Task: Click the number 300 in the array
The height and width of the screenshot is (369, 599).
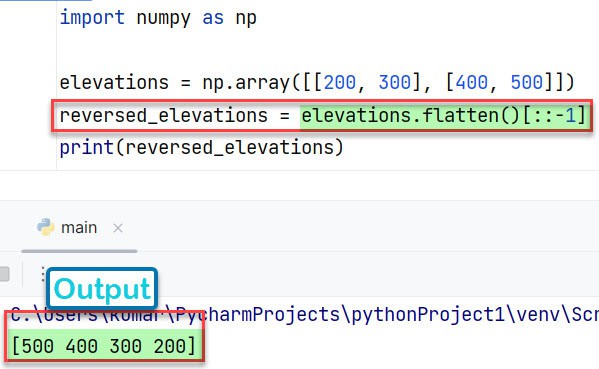Action: coord(395,83)
